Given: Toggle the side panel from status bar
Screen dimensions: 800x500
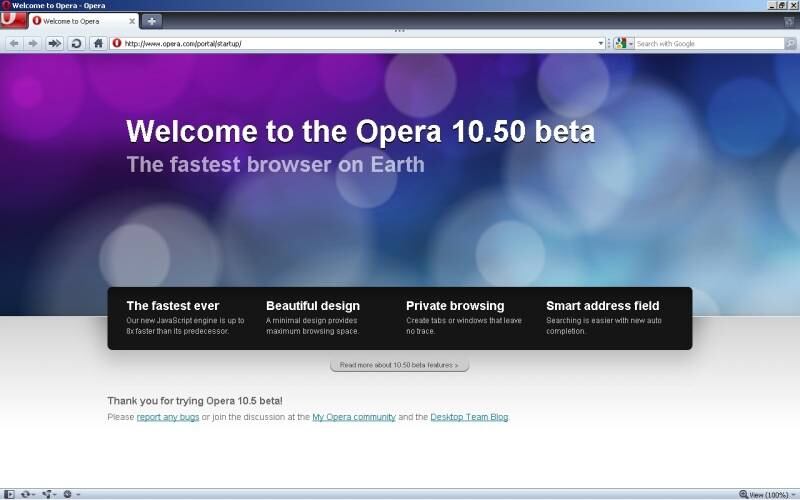Looking at the screenshot, I should [x=9, y=494].
